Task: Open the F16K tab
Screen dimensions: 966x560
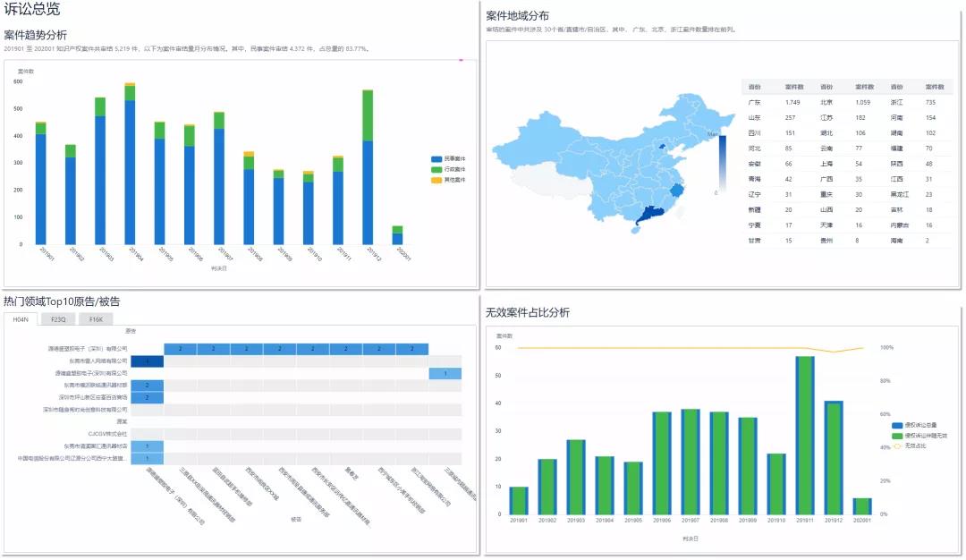Action: (x=96, y=318)
